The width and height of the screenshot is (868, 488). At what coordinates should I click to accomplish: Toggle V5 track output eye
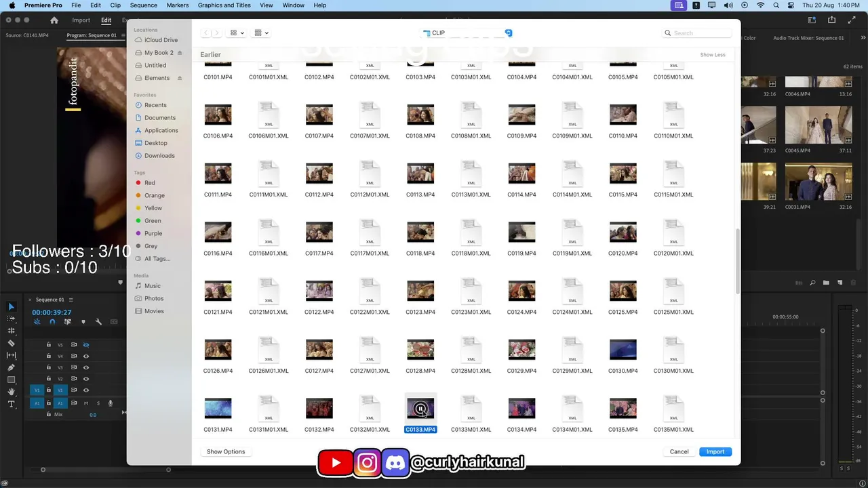pos(85,345)
